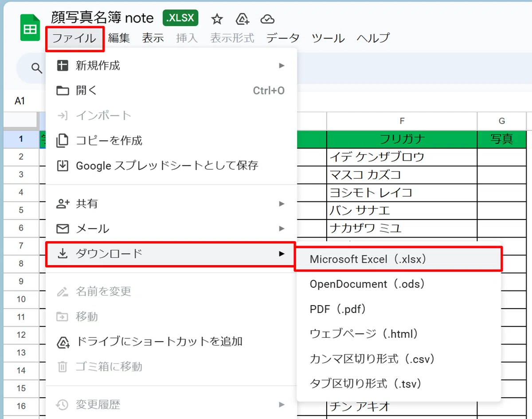The width and height of the screenshot is (532, 419).
Task: Expand the 変更履歴 submenu arrow
Action: tap(282, 404)
